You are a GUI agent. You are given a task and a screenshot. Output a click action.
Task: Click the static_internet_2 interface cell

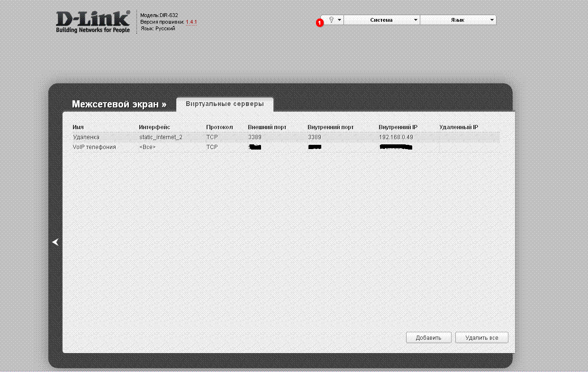pos(161,137)
